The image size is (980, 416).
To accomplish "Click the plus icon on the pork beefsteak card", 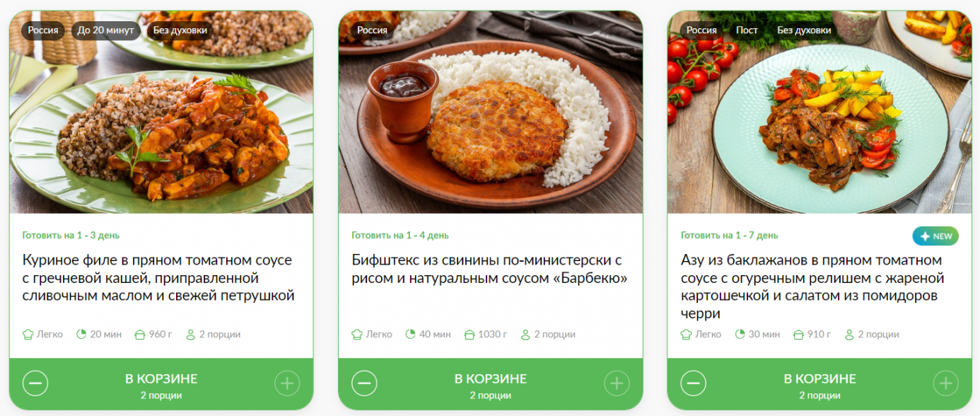I will (617, 383).
